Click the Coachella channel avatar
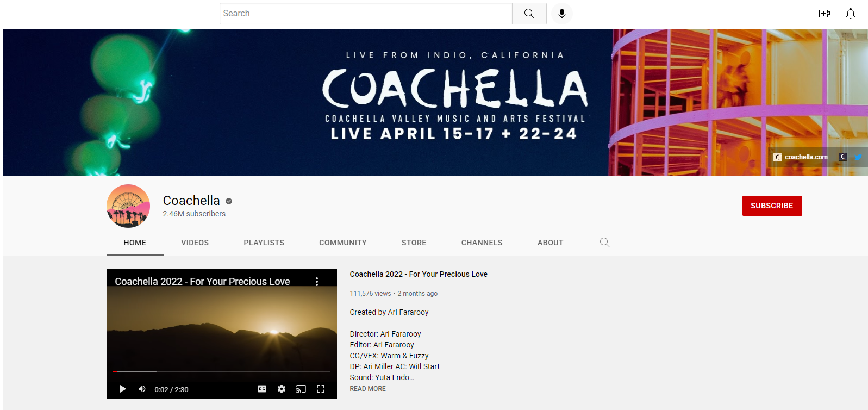Viewport: 868px width, 410px height. tap(128, 206)
